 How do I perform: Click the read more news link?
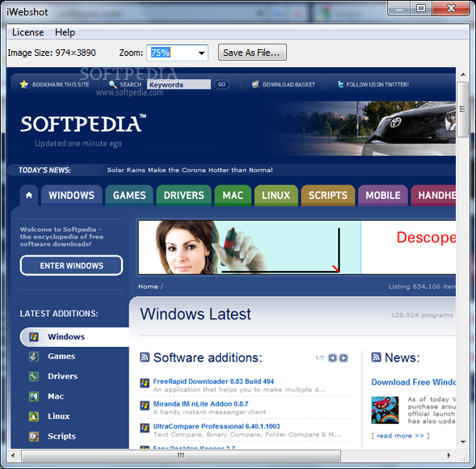pyautogui.click(x=400, y=436)
